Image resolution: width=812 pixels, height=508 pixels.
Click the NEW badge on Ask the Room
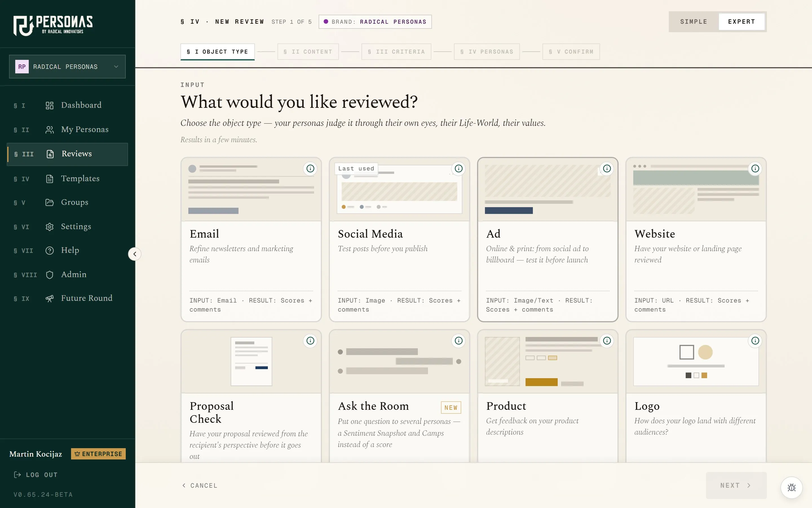(x=451, y=408)
